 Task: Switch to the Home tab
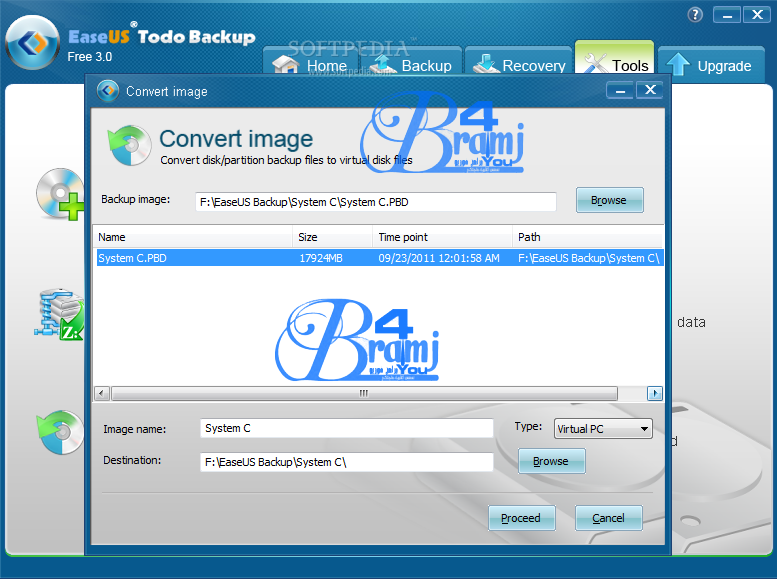point(312,66)
